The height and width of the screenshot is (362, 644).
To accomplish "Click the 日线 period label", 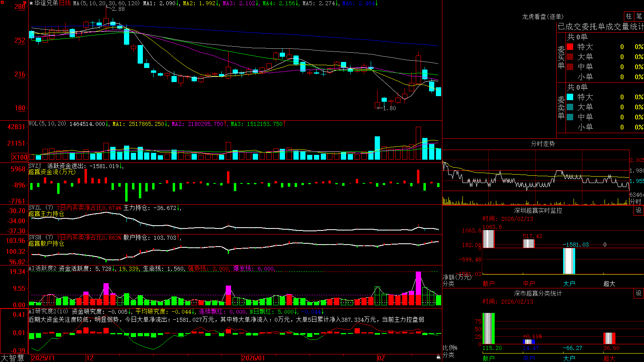I will click(65, 3).
